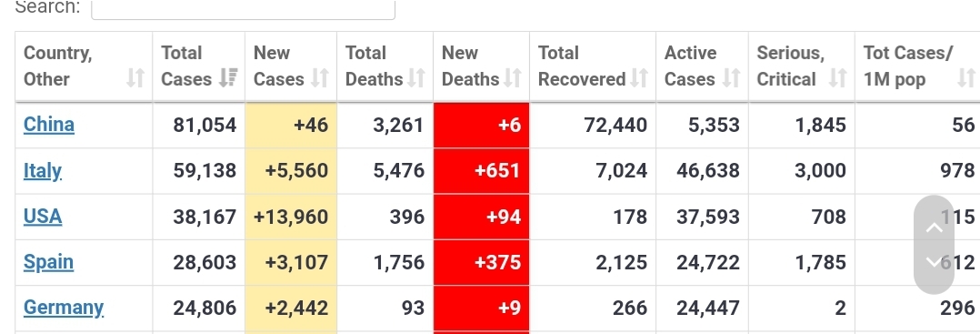Click Total Deaths sort arrows
Image resolution: width=980 pixels, height=334 pixels.
click(x=416, y=79)
